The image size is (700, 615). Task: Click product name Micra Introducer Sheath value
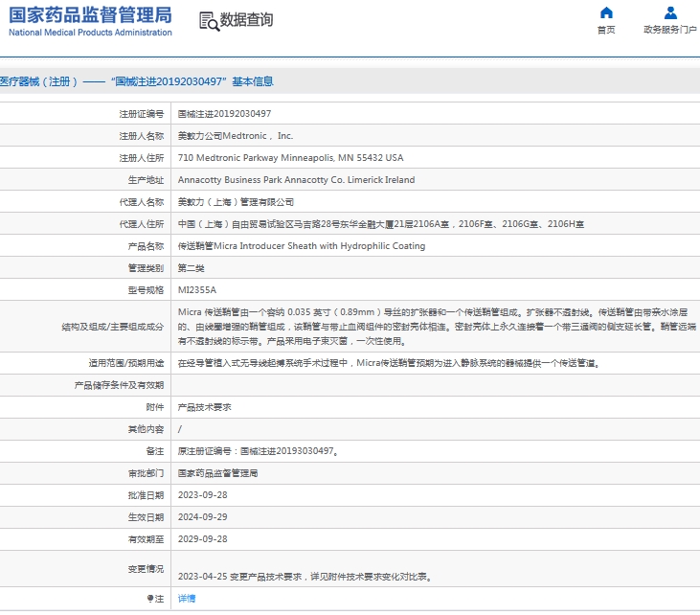pos(302,246)
